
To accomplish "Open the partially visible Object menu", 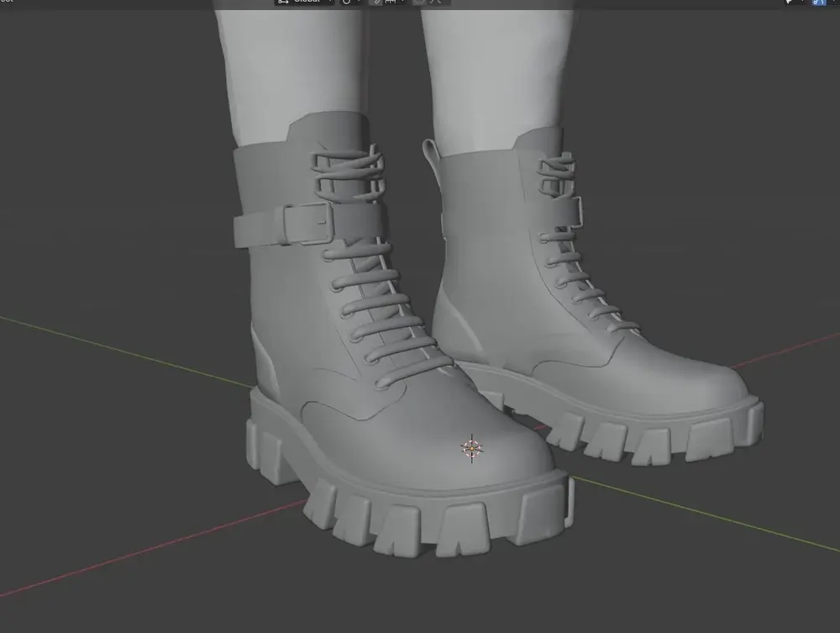I will tap(7, 3).
